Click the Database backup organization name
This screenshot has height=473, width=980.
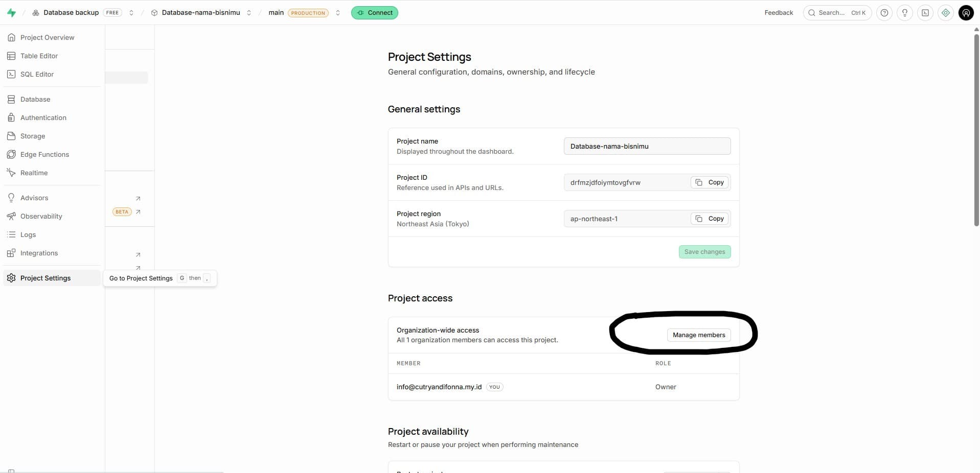[71, 13]
